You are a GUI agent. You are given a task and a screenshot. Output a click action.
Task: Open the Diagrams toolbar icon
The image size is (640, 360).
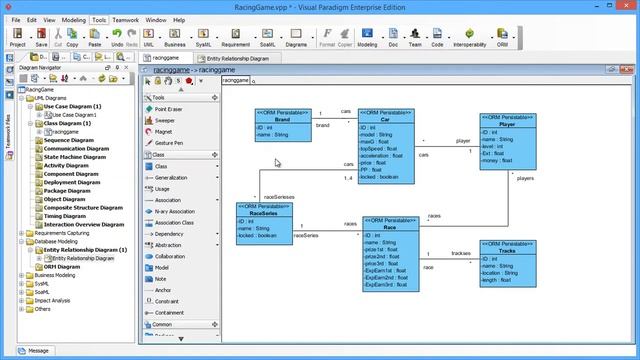pos(296,38)
